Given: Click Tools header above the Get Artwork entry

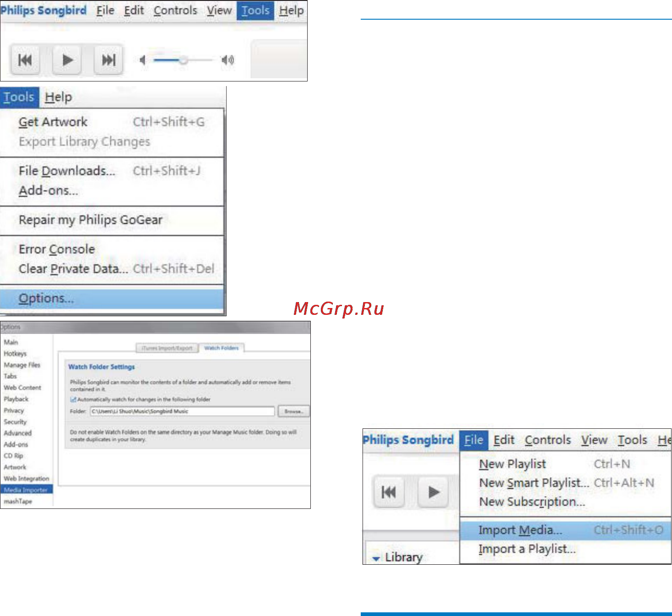Looking at the screenshot, I should 19,97.
